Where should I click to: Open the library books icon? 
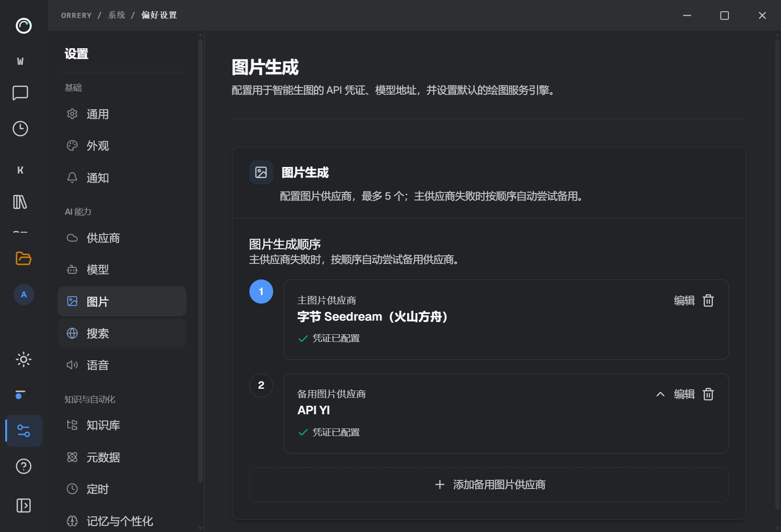pyautogui.click(x=20, y=202)
